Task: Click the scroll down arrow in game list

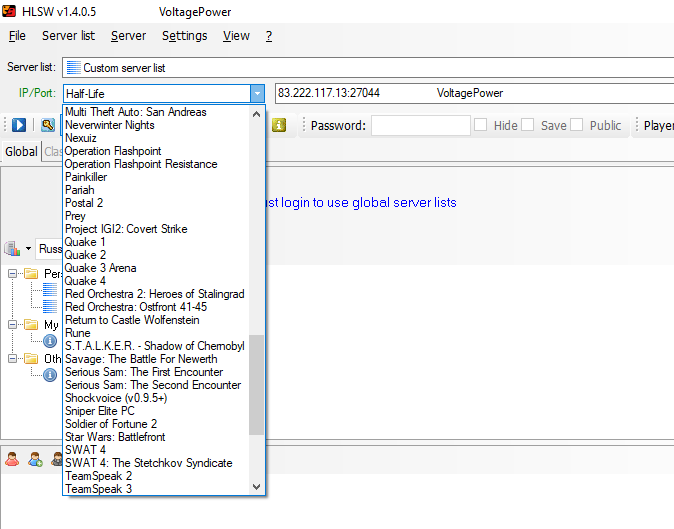Action: click(257, 487)
